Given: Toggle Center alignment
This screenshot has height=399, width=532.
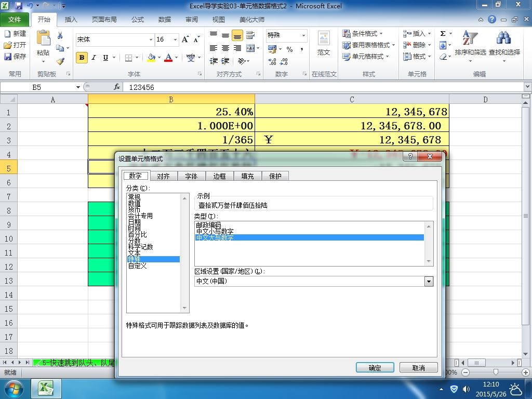Looking at the screenshot, I should (225, 48).
